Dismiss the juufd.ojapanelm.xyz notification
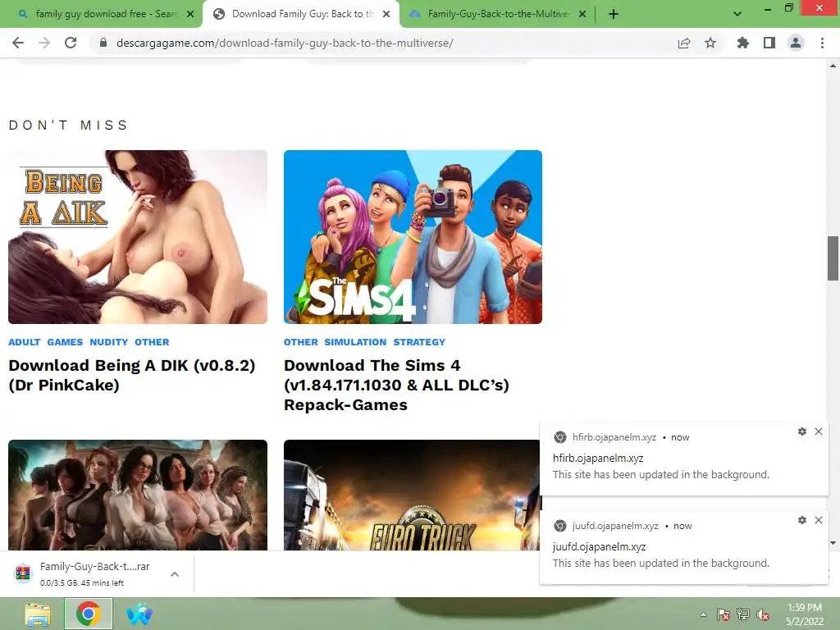Image resolution: width=840 pixels, height=630 pixels. pos(819,520)
